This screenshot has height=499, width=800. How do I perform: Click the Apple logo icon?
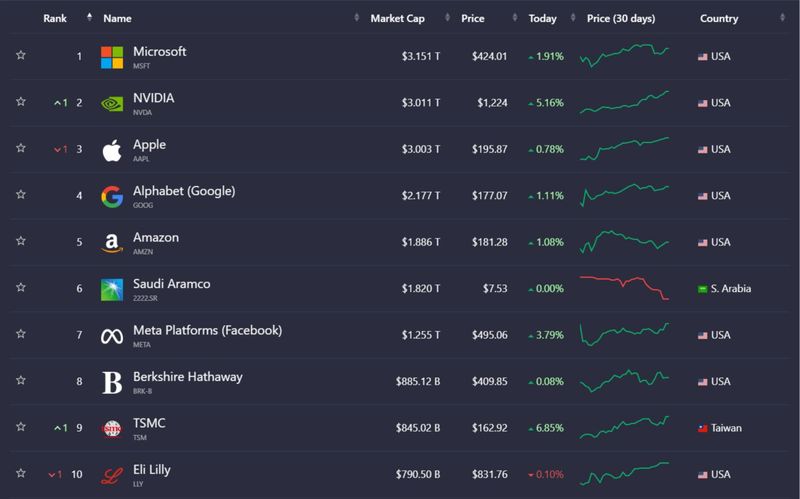pos(112,150)
